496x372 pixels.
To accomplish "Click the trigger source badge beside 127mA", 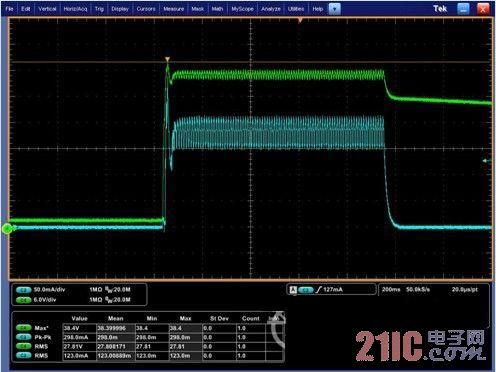I will coord(306,290).
